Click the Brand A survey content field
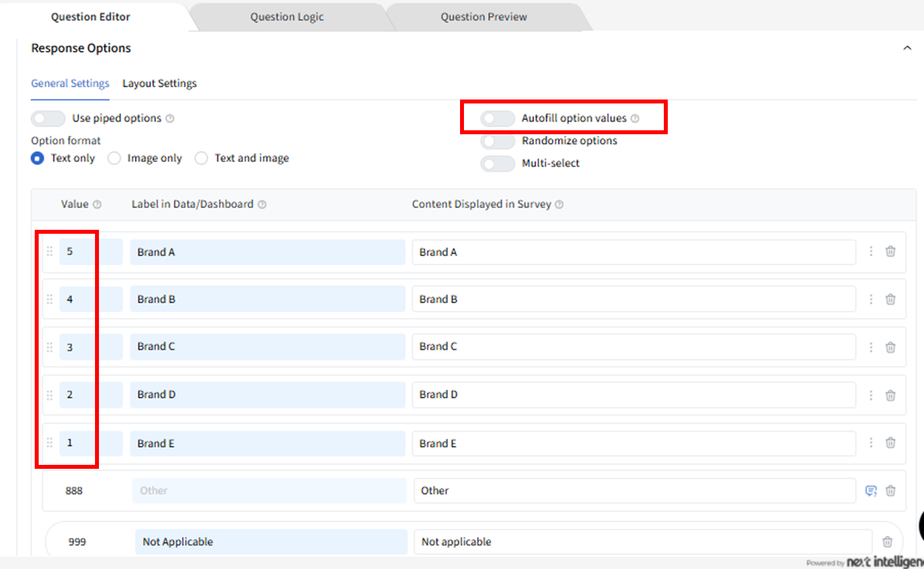 633,252
